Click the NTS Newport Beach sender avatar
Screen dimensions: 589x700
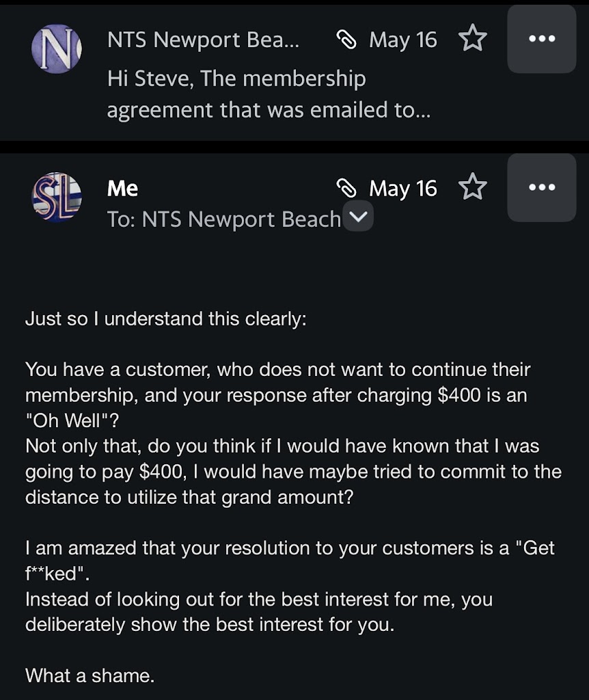pos(57,48)
